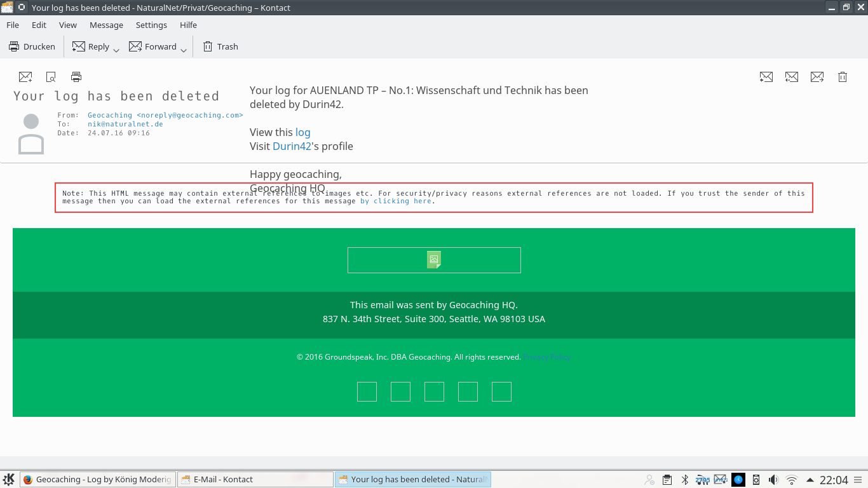Toggle the on-all-desktops pin in title bar

21,7
